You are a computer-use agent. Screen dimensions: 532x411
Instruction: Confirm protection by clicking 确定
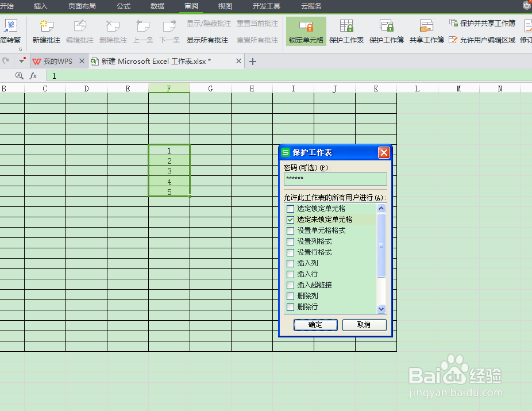[315, 325]
